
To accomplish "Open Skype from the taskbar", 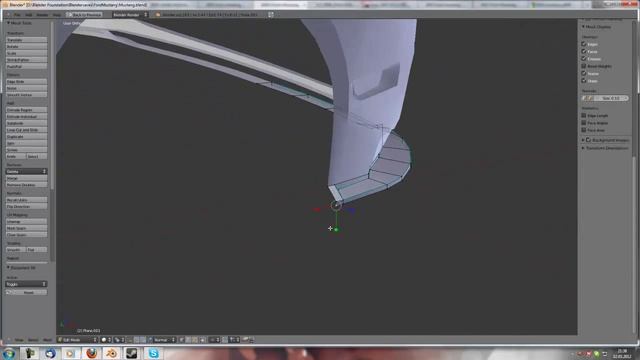I will pyautogui.click(x=153, y=353).
